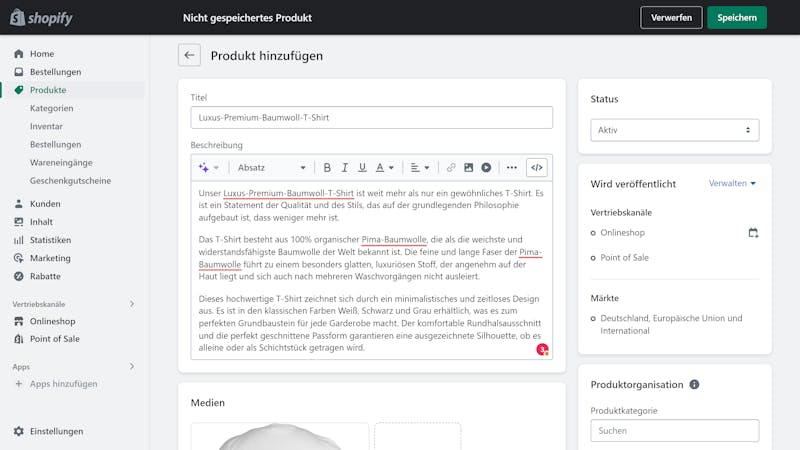The height and width of the screenshot is (450, 800).
Task: Open Marketing in the sidebar
Action: click(x=50, y=258)
